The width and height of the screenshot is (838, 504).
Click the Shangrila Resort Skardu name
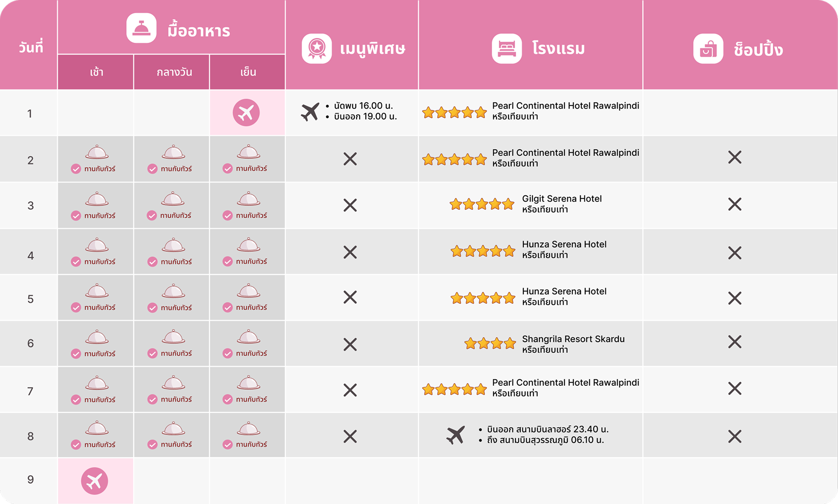coord(573,339)
